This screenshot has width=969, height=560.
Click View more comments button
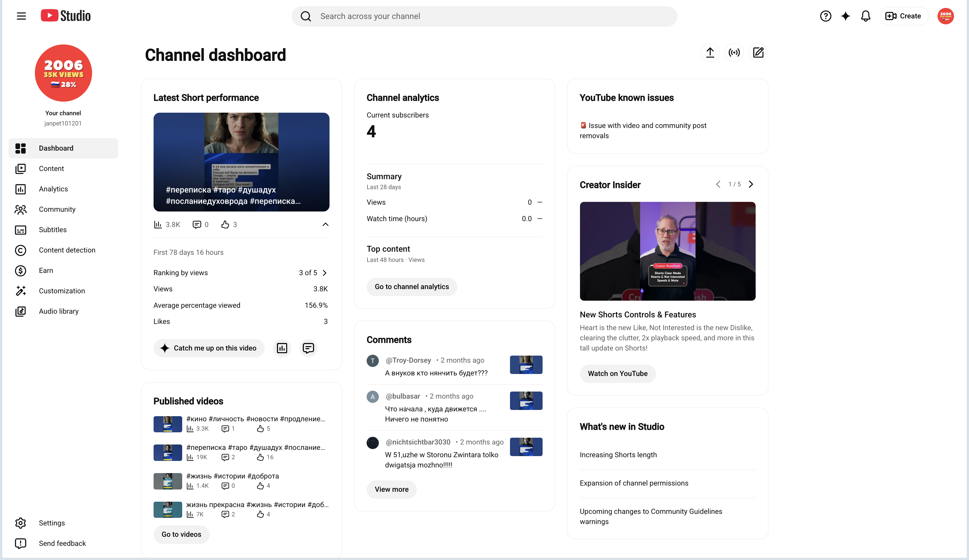pyautogui.click(x=392, y=490)
